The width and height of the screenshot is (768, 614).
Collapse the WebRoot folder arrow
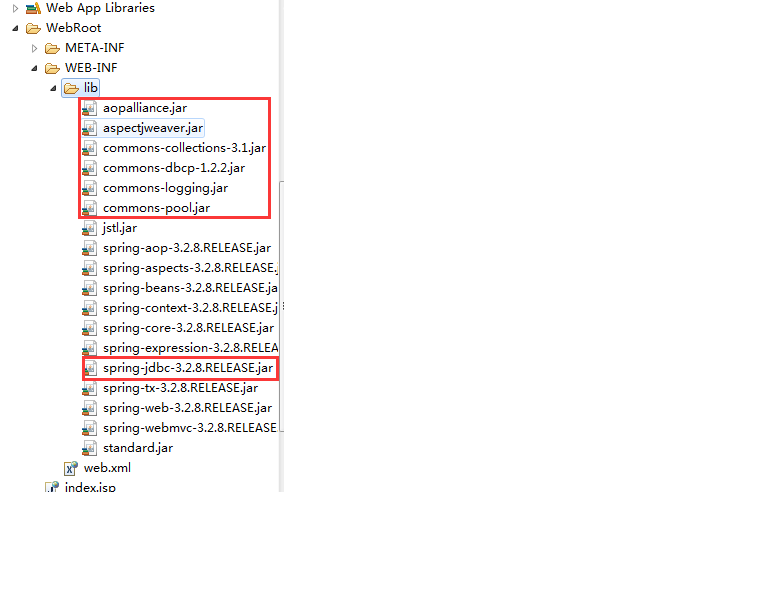(x=15, y=28)
